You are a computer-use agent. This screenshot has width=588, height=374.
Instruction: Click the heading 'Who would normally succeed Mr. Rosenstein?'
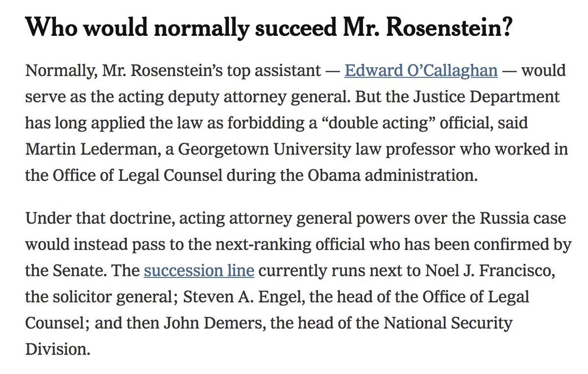point(269,29)
